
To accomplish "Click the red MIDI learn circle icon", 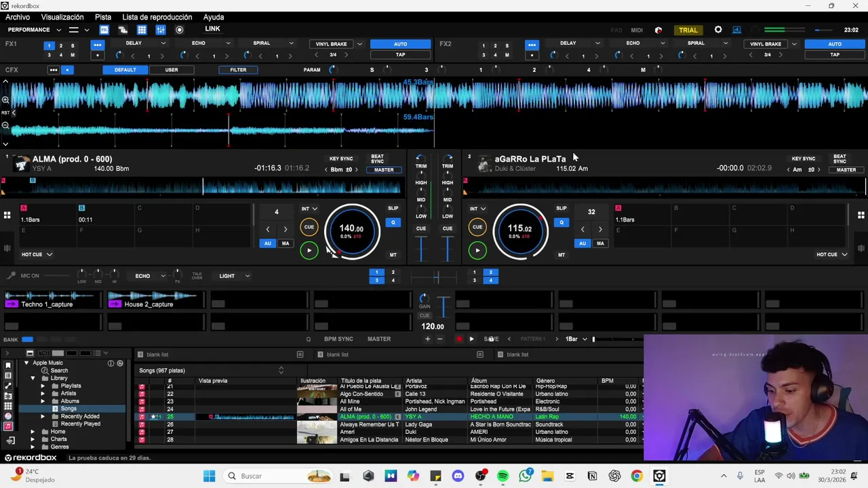I will click(x=658, y=30).
